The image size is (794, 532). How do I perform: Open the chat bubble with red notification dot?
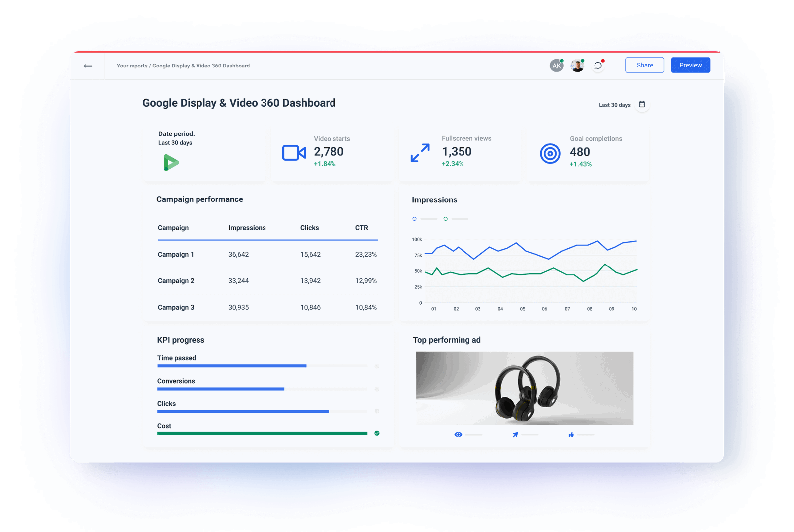click(x=597, y=65)
